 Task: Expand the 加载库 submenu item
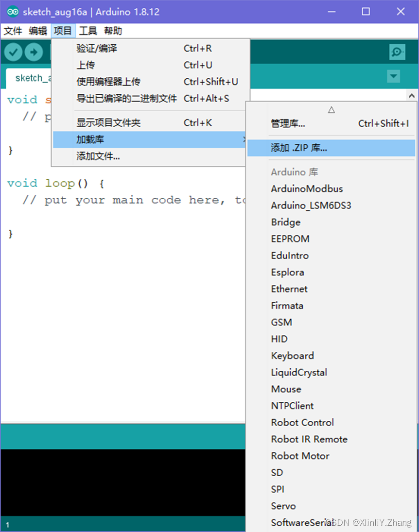(x=149, y=139)
